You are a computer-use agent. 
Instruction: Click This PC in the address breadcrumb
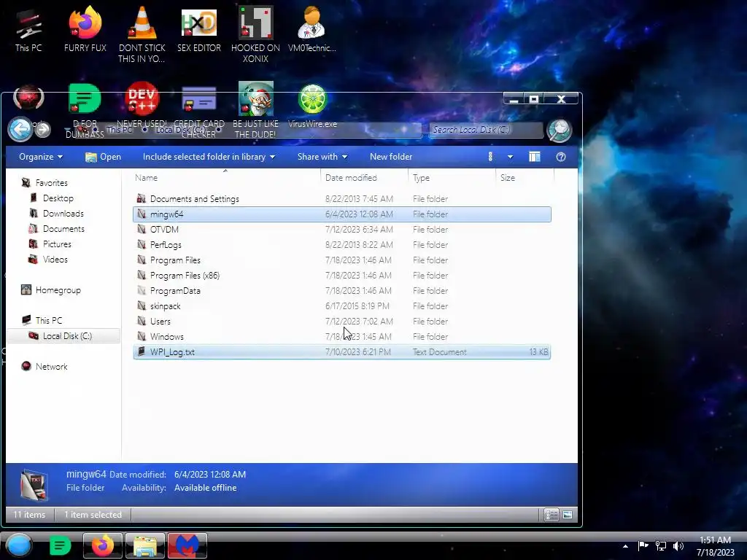pyautogui.click(x=119, y=130)
